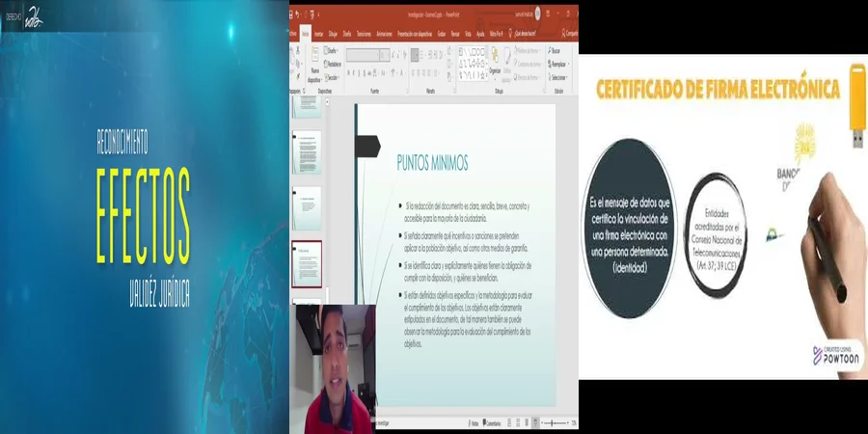Switch to Normal view in status bar
This screenshot has height=434, width=868.
[509, 423]
